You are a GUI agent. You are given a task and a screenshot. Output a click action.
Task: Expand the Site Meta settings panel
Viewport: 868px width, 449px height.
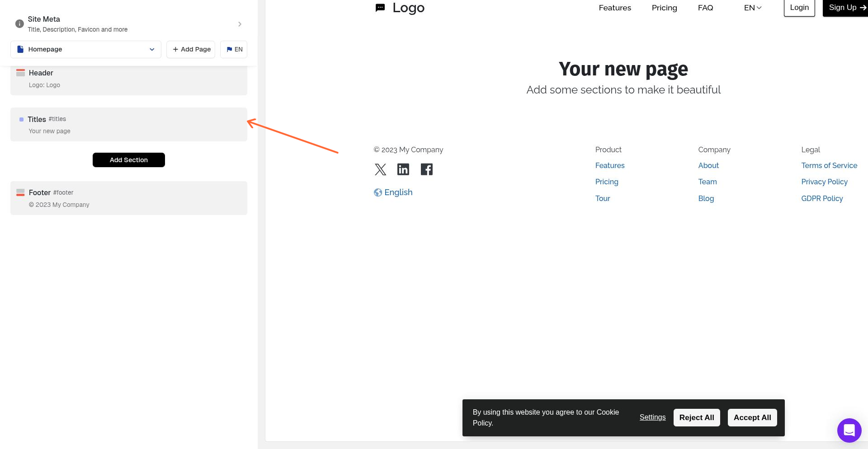point(240,24)
